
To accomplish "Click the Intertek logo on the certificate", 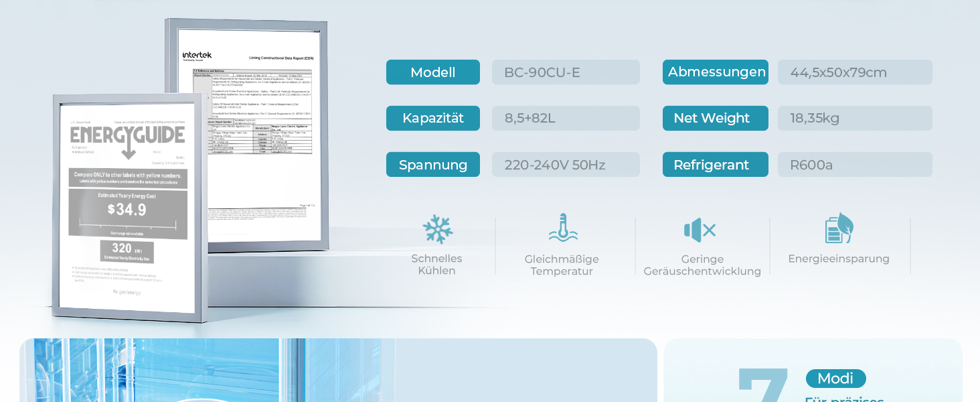I will (x=197, y=56).
